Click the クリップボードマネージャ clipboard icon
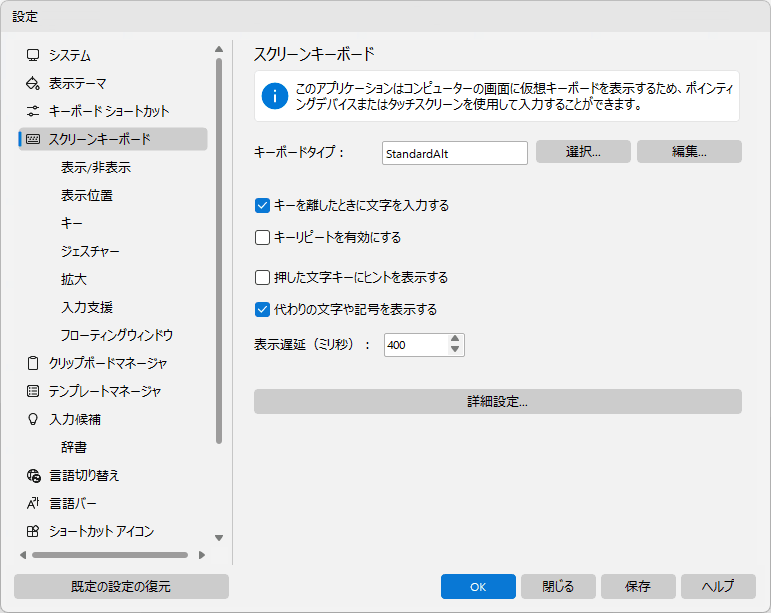This screenshot has height=613, width=771. [x=33, y=363]
